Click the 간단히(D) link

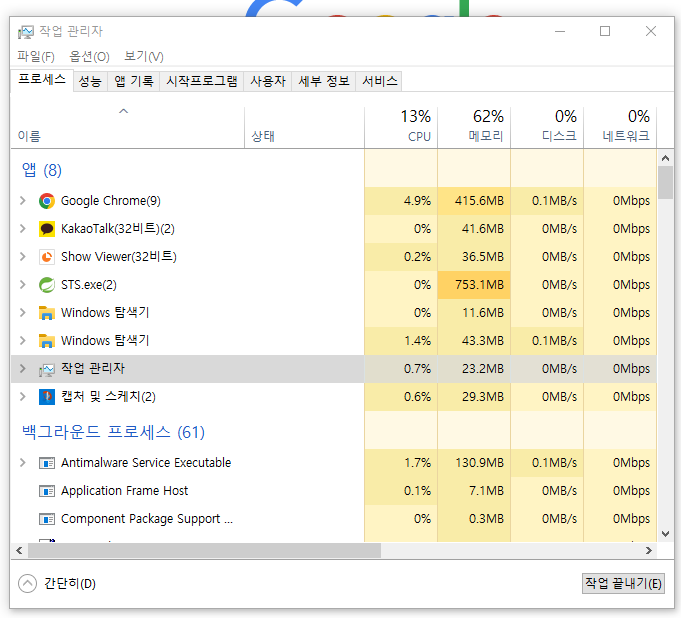69,584
